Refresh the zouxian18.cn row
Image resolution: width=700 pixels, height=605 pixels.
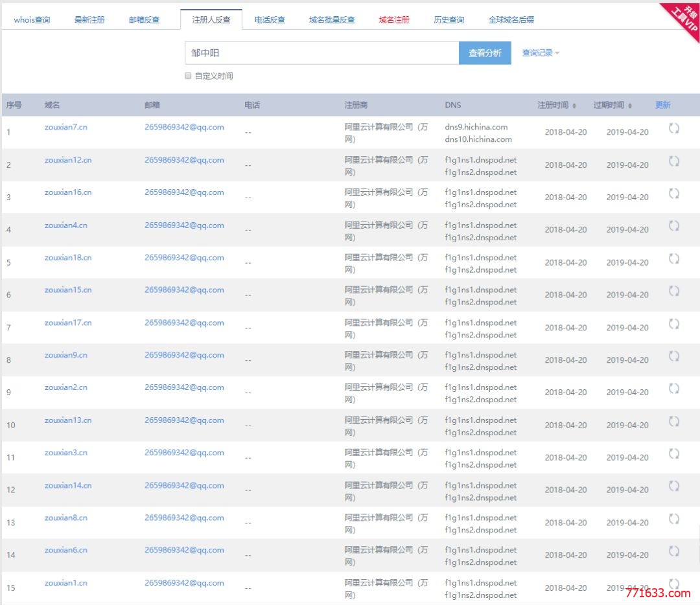click(673, 258)
